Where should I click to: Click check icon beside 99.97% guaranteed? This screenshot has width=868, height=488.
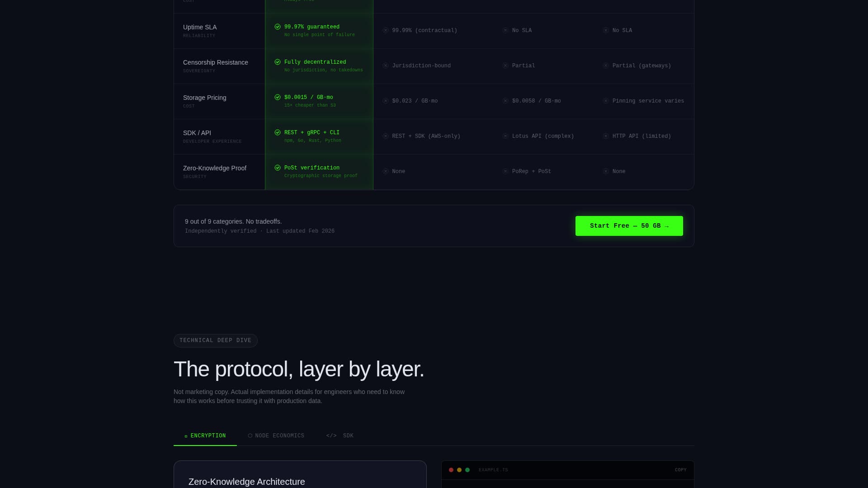click(x=278, y=27)
